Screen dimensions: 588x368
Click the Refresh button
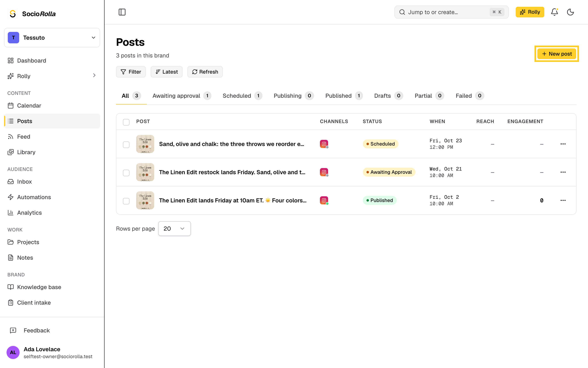click(x=205, y=72)
